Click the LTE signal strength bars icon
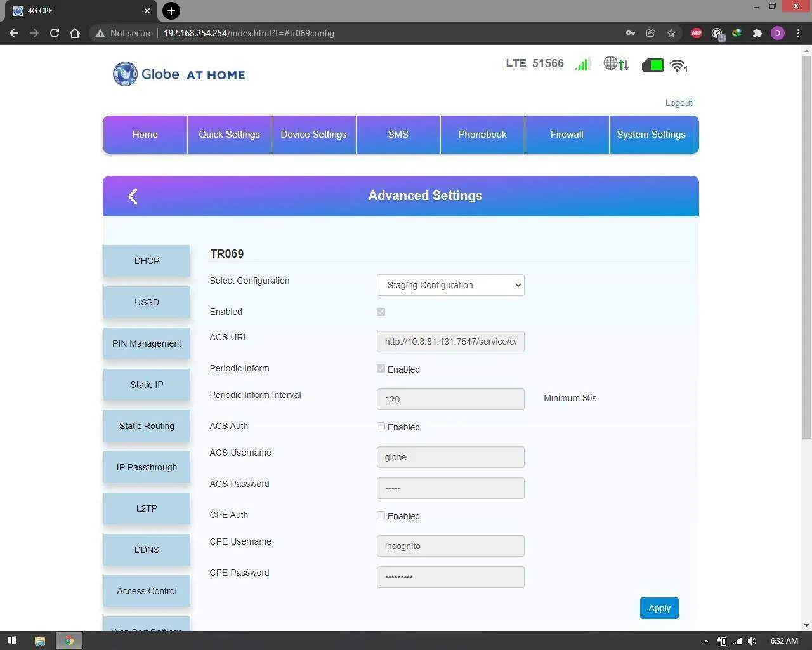 [582, 64]
